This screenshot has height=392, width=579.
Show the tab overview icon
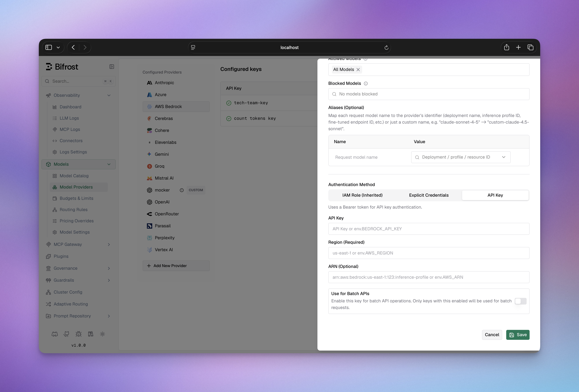tap(530, 47)
